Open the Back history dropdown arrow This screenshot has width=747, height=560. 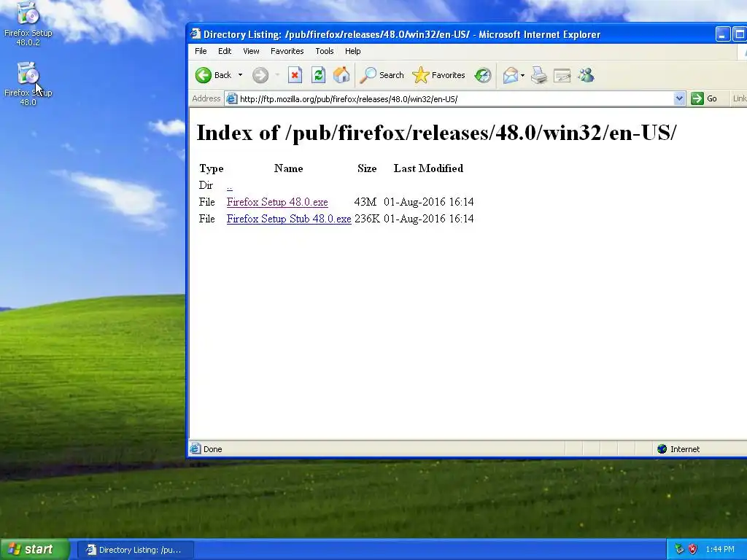tap(240, 75)
